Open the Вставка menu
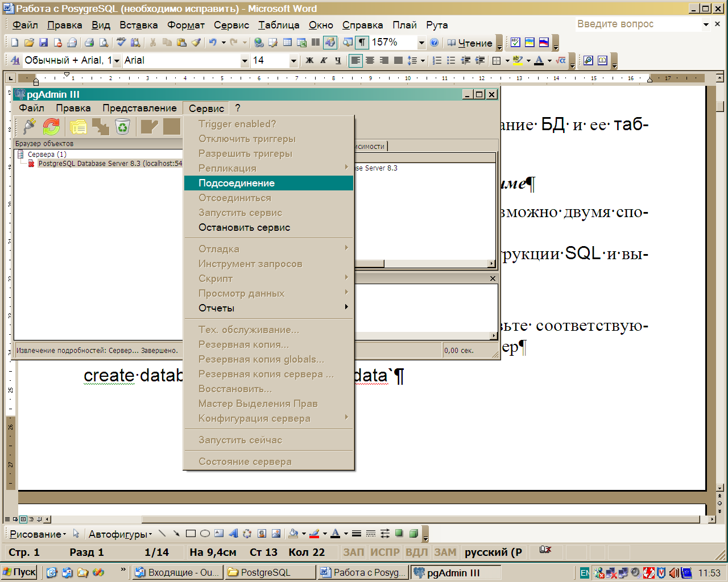Image resolution: width=728 pixels, height=582 pixels. click(x=138, y=25)
